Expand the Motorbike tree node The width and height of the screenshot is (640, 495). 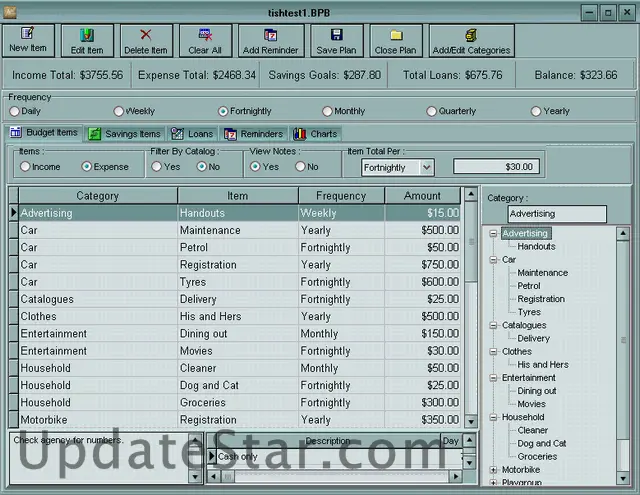493,470
